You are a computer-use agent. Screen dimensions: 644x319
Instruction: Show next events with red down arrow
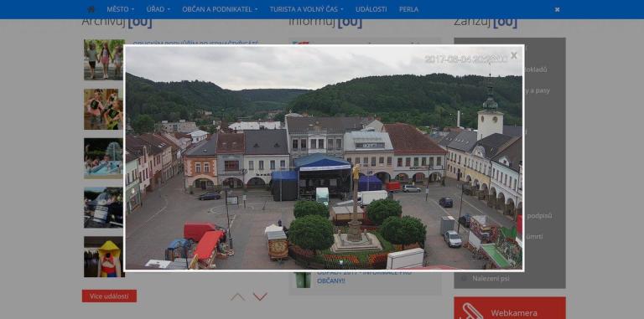click(x=261, y=296)
